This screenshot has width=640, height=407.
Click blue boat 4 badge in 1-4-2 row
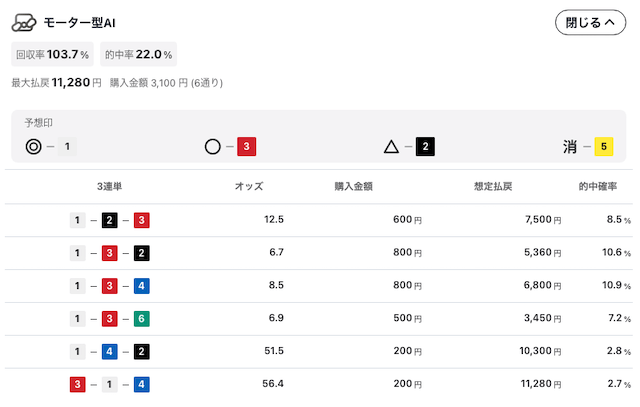(109, 351)
